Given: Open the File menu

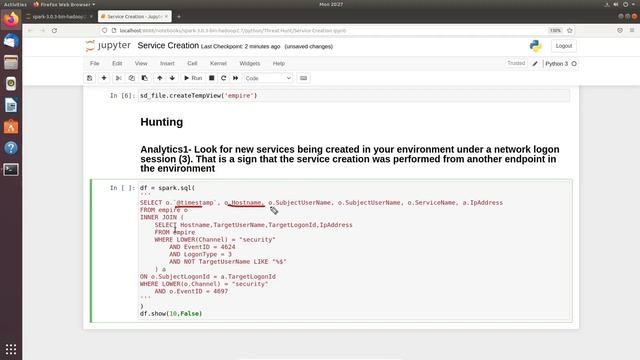Looking at the screenshot, I should pyautogui.click(x=94, y=63).
